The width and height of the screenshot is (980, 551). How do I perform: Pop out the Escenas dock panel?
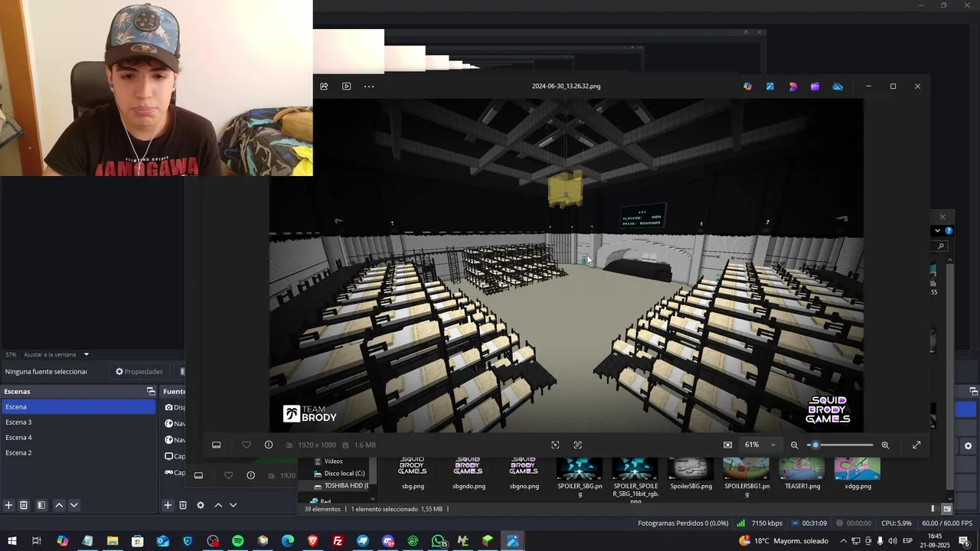point(151,391)
